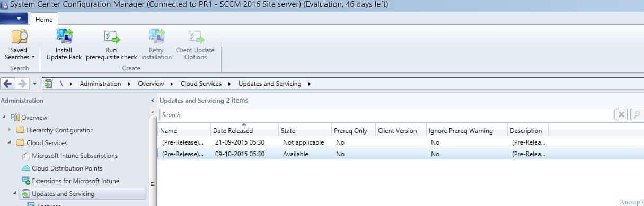Screen dimensions: 644x206
Task: Go back with the navigation arrow
Action: click(x=8, y=84)
